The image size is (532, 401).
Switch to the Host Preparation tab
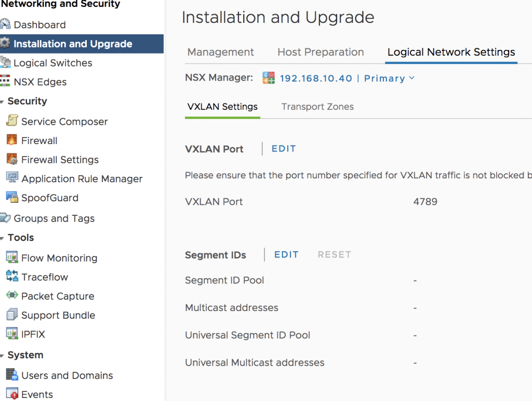click(x=321, y=52)
